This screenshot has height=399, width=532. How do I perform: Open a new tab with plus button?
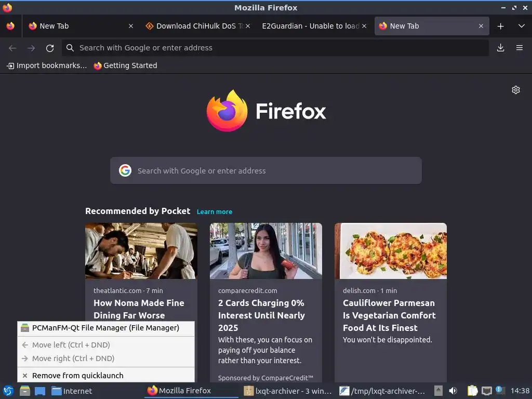tap(500, 26)
